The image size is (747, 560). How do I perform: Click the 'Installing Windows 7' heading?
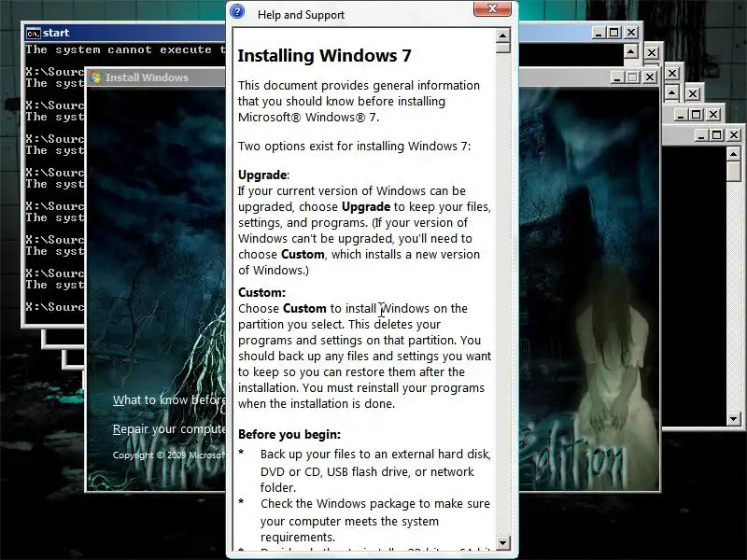[x=324, y=56]
